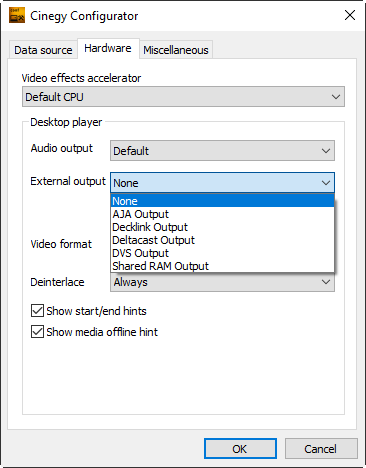Disable Show media offline hint checkbox
This screenshot has height=468, width=366.
(37, 332)
